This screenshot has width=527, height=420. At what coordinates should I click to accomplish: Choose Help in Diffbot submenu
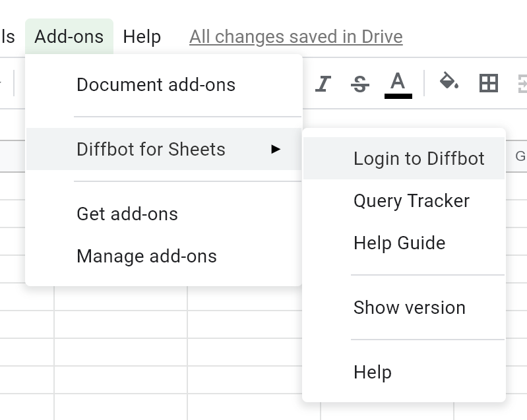pyautogui.click(x=404, y=373)
